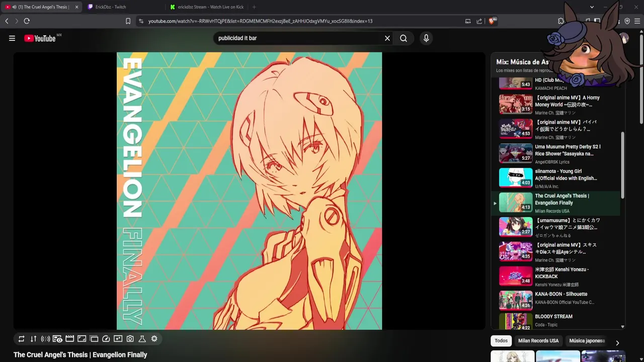Open the KAMACHI PEACH 5:43 thumbnail
The image size is (644, 362).
[516, 83]
